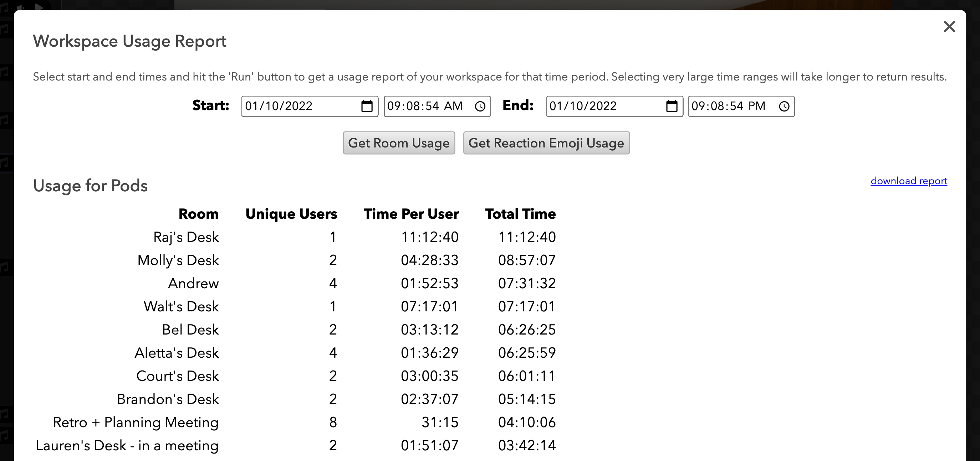Select the Raj's Desk row
The image size is (980, 461).
tap(186, 237)
